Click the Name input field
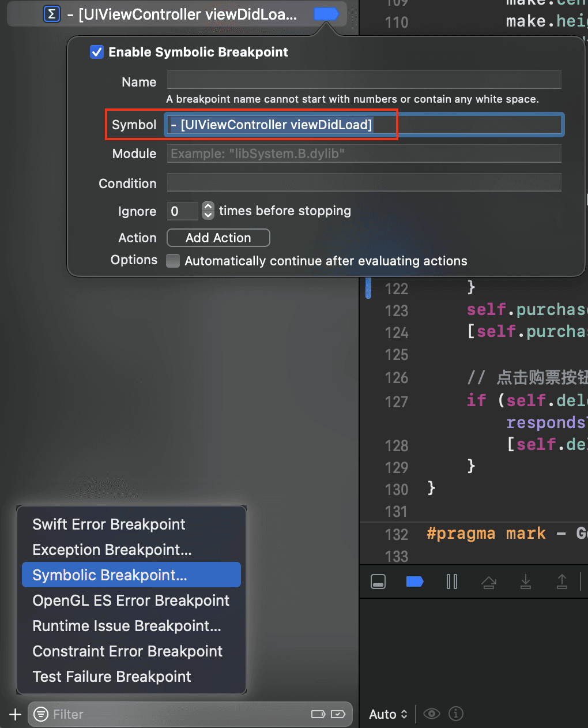 pyautogui.click(x=364, y=80)
